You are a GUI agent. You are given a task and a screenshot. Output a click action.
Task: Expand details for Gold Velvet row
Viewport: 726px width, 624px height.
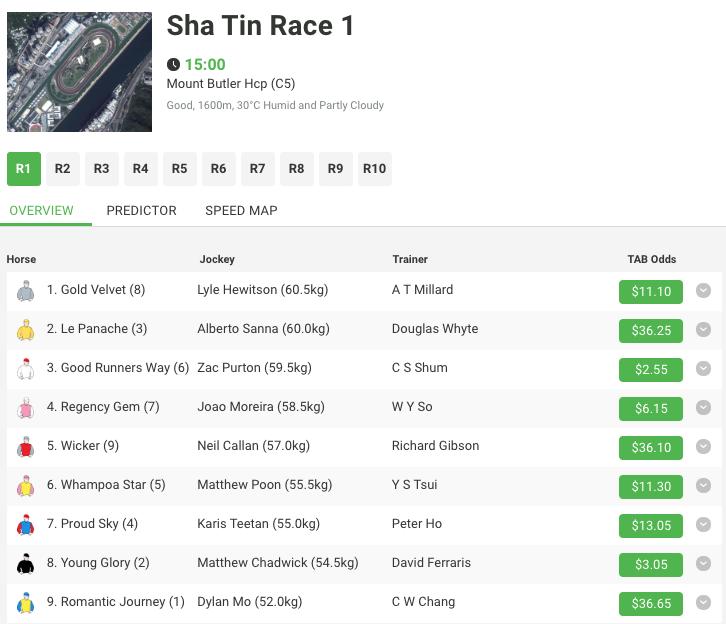pyautogui.click(x=703, y=290)
